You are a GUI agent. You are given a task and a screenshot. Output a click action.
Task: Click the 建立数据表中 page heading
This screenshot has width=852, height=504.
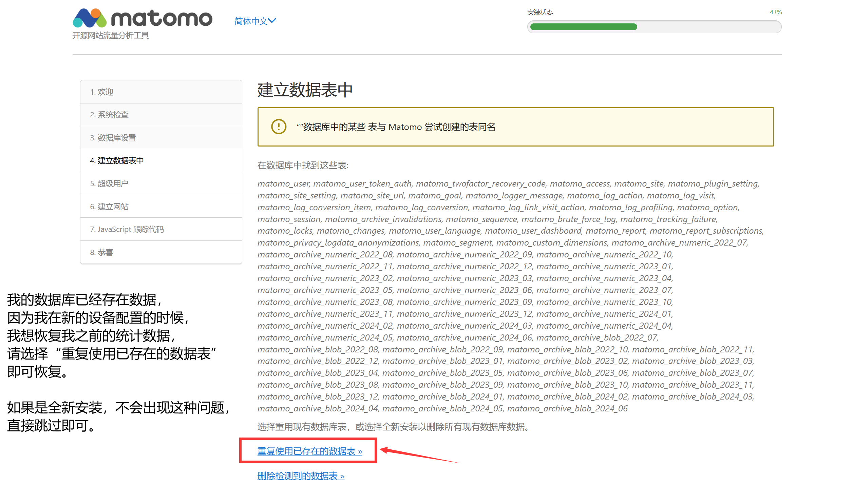click(x=305, y=90)
